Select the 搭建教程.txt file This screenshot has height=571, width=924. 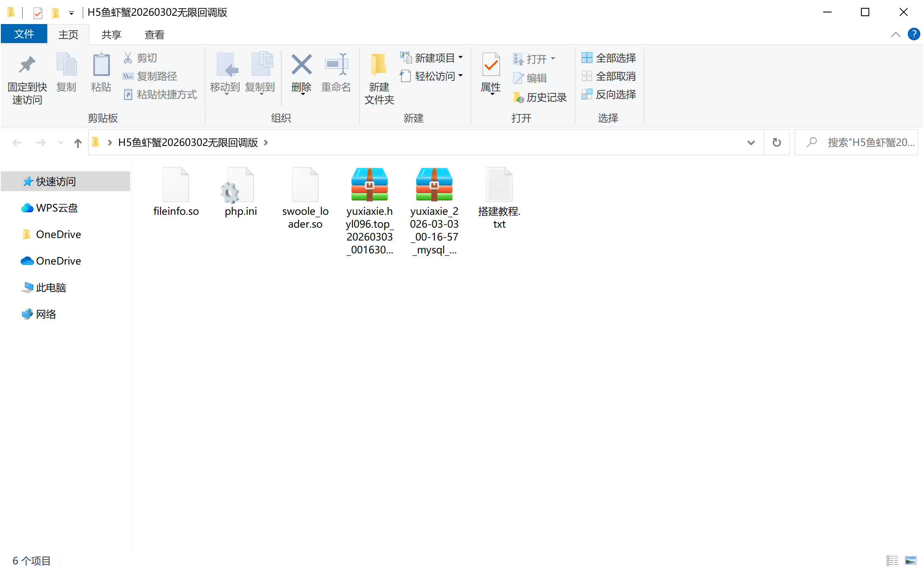pos(499,199)
